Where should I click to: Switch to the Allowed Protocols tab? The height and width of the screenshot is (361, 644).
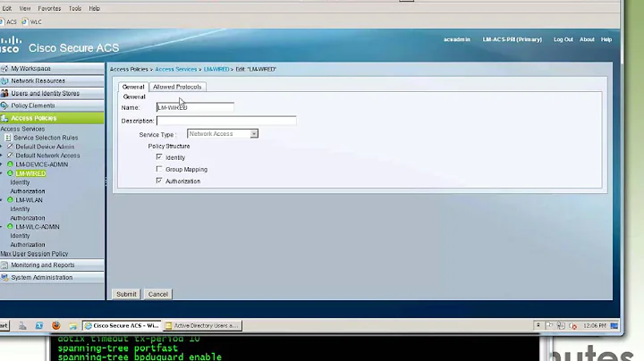(x=177, y=87)
